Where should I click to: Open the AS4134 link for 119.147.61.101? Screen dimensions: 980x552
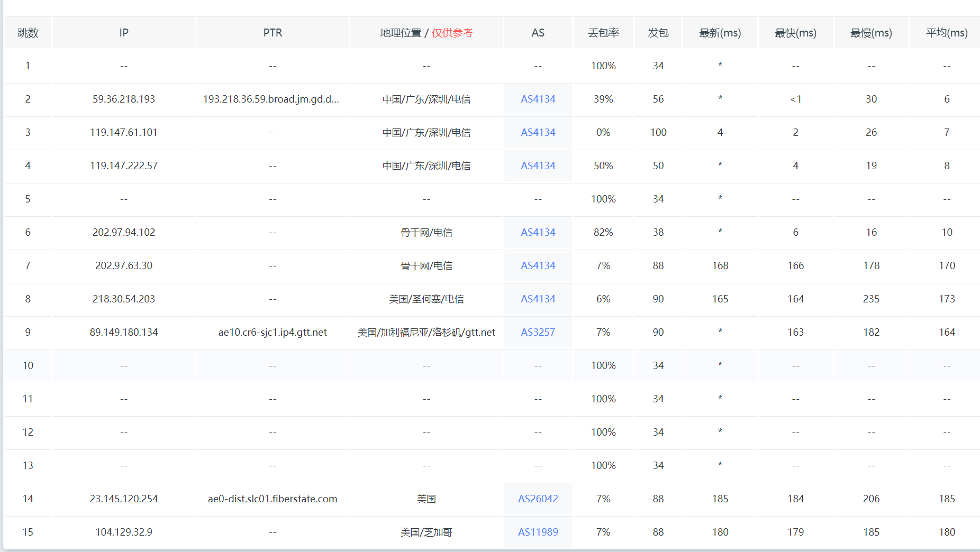(x=538, y=132)
